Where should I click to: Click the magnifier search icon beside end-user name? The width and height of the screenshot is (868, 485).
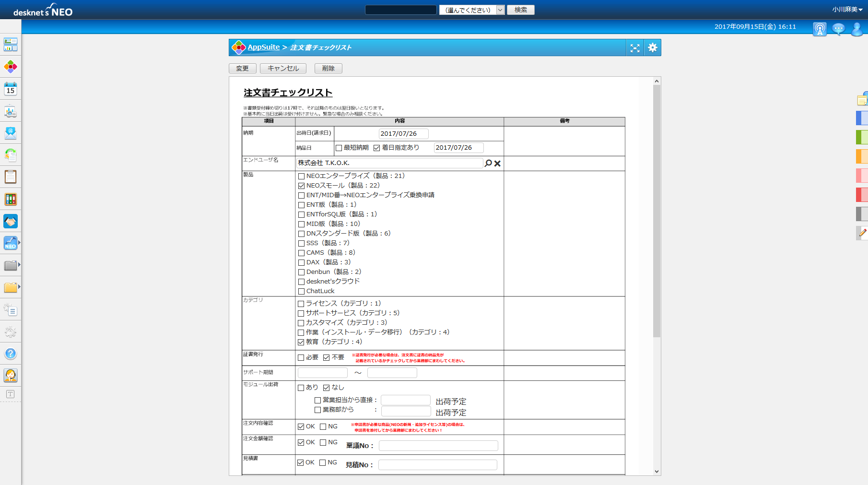[x=488, y=164]
